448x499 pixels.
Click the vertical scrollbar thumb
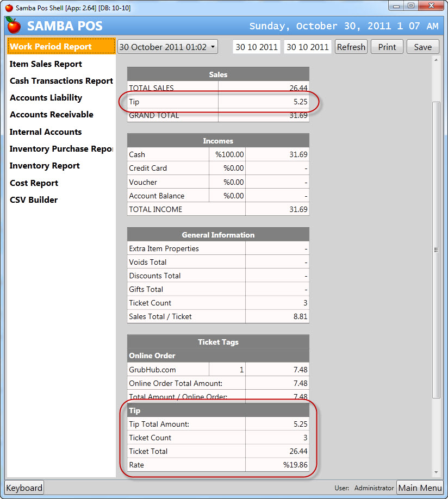[436, 250]
